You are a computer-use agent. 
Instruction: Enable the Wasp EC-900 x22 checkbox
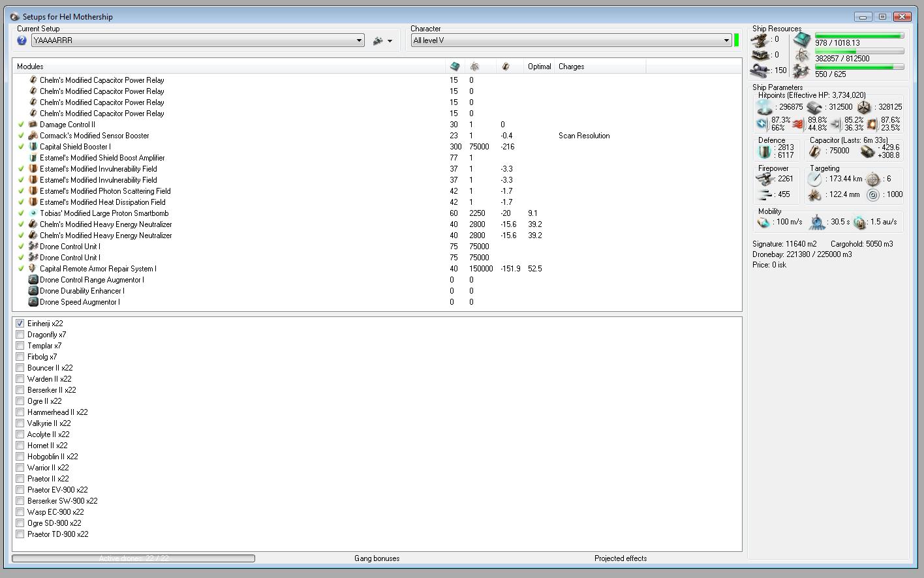coord(20,512)
